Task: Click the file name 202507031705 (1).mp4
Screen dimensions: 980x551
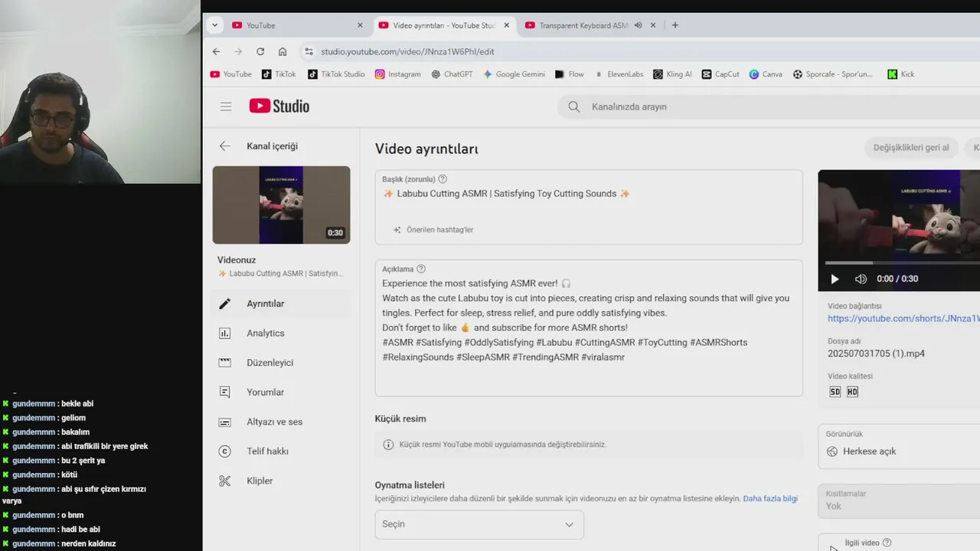Action: click(876, 354)
